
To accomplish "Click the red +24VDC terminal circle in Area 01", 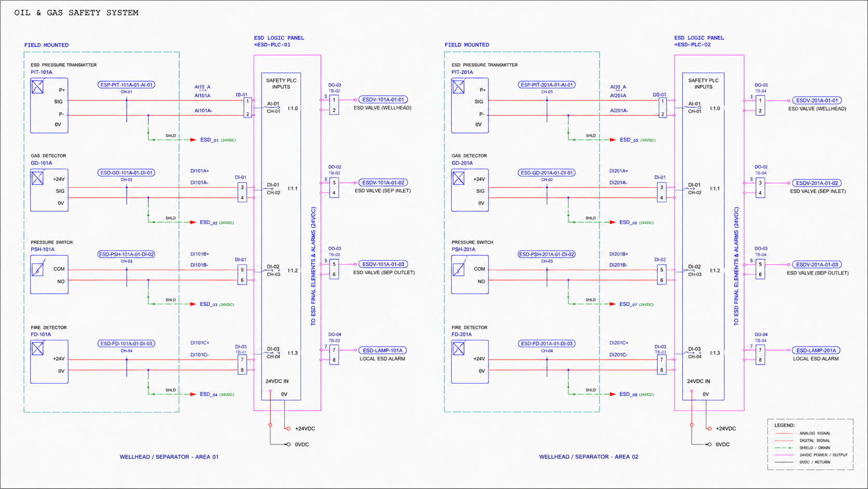I will pos(288,429).
